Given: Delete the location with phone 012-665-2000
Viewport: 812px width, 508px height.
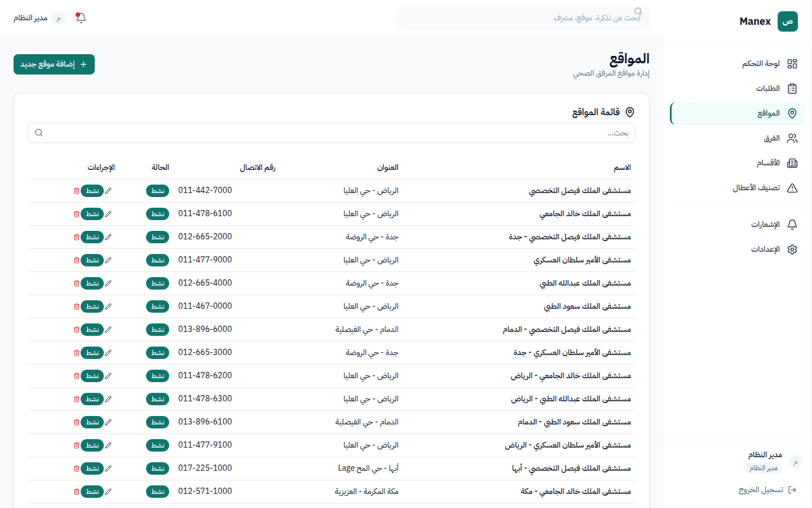Looking at the screenshot, I should (x=77, y=237).
